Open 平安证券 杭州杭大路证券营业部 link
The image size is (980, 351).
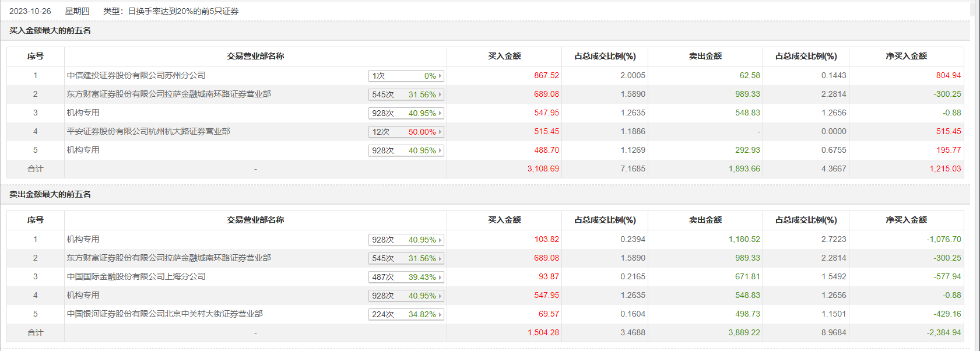pyautogui.click(x=148, y=131)
